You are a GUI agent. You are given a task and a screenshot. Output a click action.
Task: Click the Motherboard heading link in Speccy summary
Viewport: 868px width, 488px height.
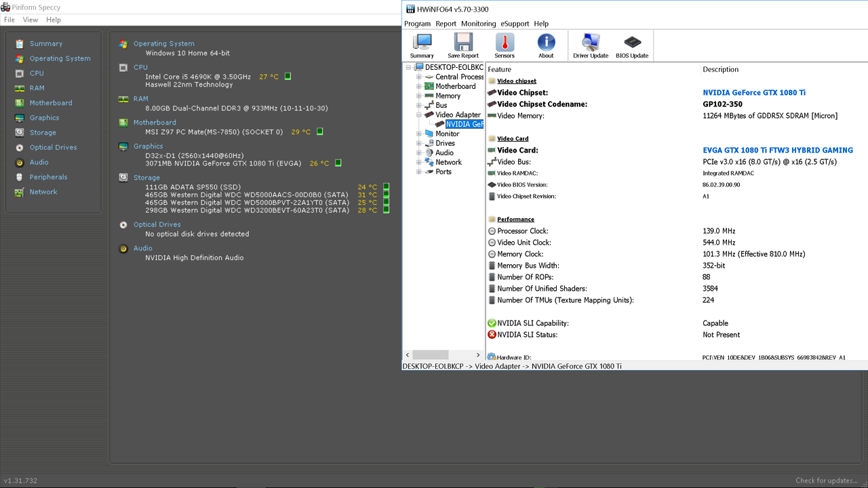(155, 123)
